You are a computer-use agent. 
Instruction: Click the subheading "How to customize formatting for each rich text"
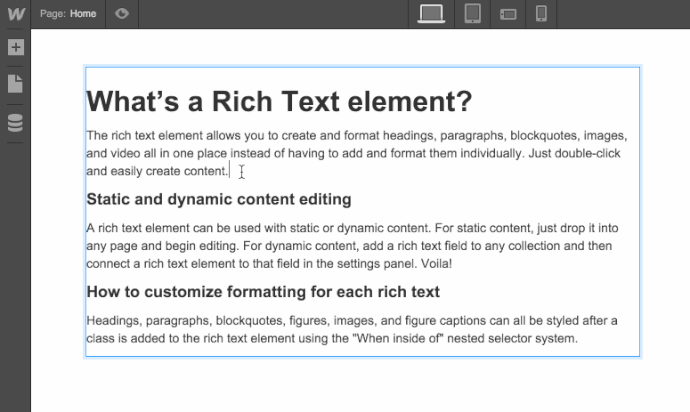click(x=263, y=292)
